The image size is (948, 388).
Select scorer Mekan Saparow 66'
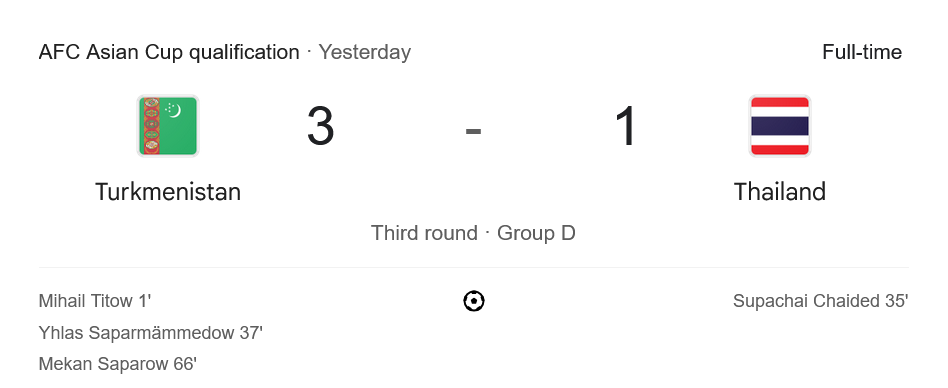(118, 364)
